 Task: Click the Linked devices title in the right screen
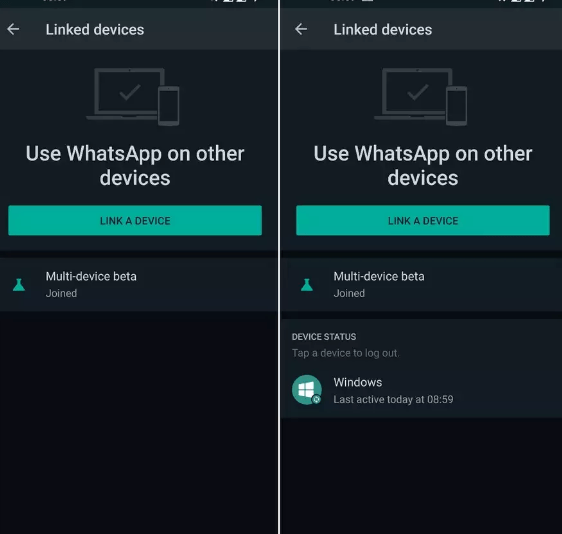(x=383, y=29)
